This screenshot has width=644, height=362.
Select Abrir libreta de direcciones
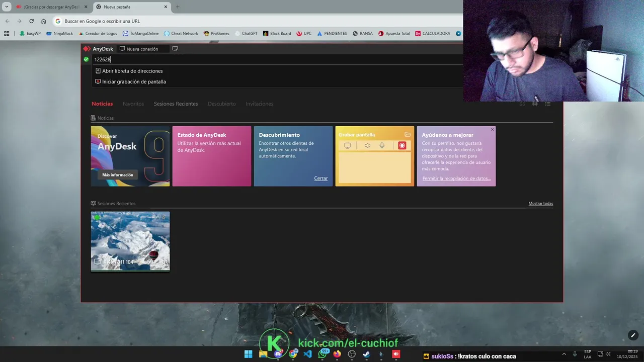coord(129,71)
